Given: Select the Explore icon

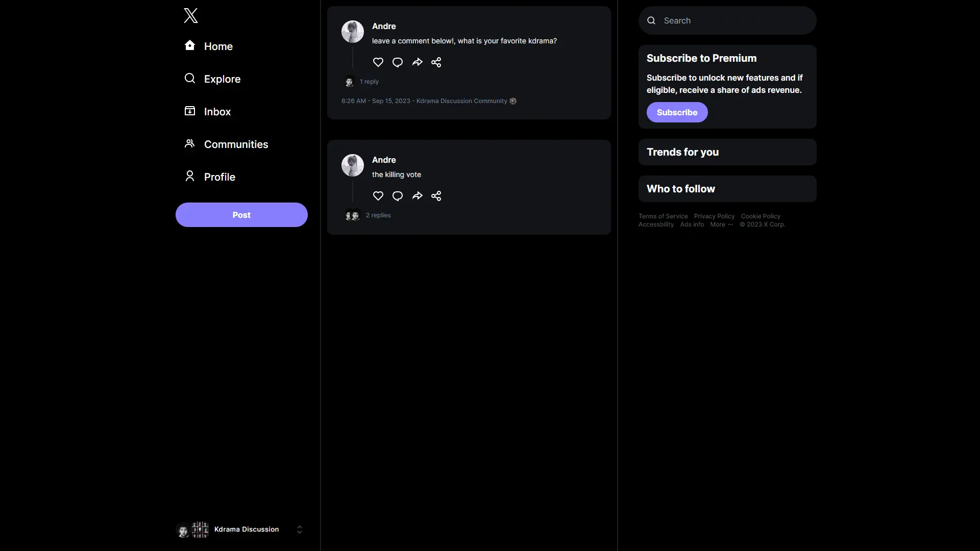Looking at the screenshot, I should pyautogui.click(x=189, y=79).
